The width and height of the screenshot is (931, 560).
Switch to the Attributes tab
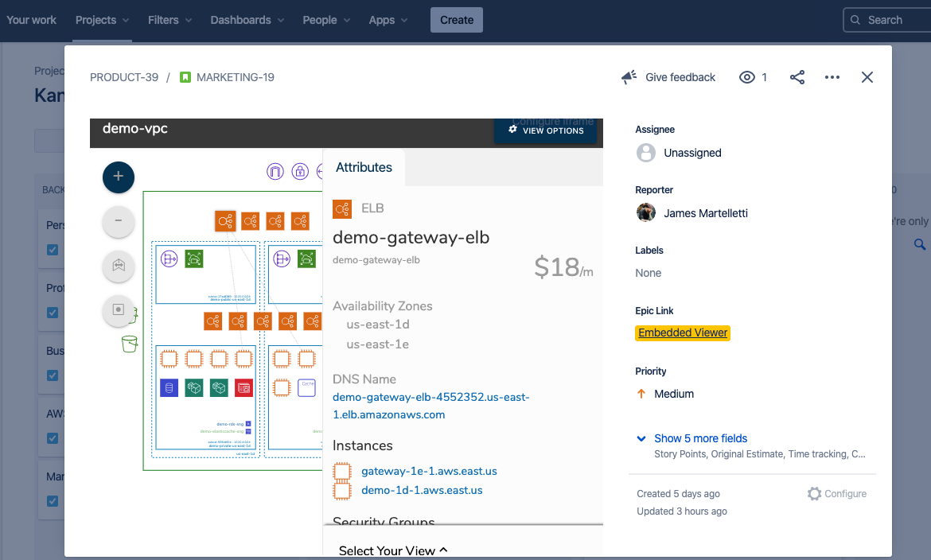[x=364, y=167]
